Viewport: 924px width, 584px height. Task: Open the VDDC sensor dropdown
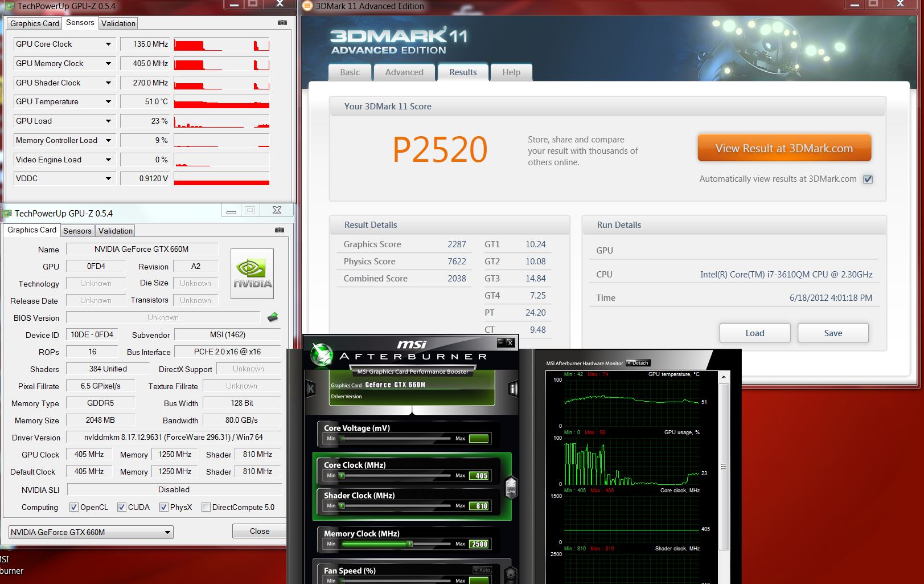tap(108, 178)
